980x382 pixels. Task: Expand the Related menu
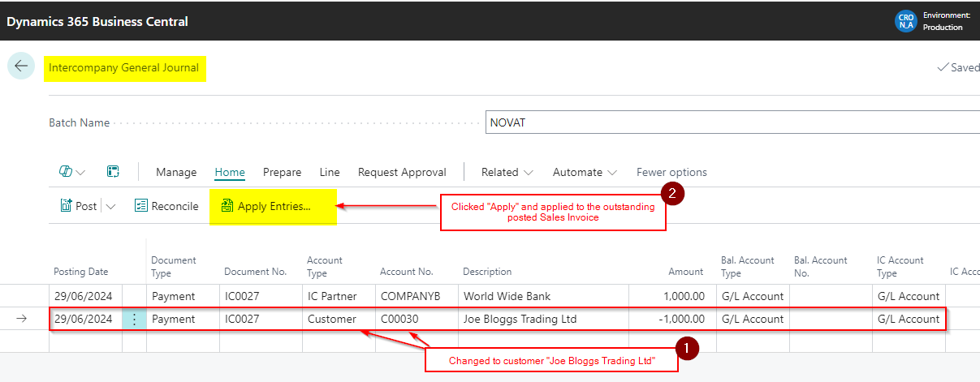click(507, 172)
